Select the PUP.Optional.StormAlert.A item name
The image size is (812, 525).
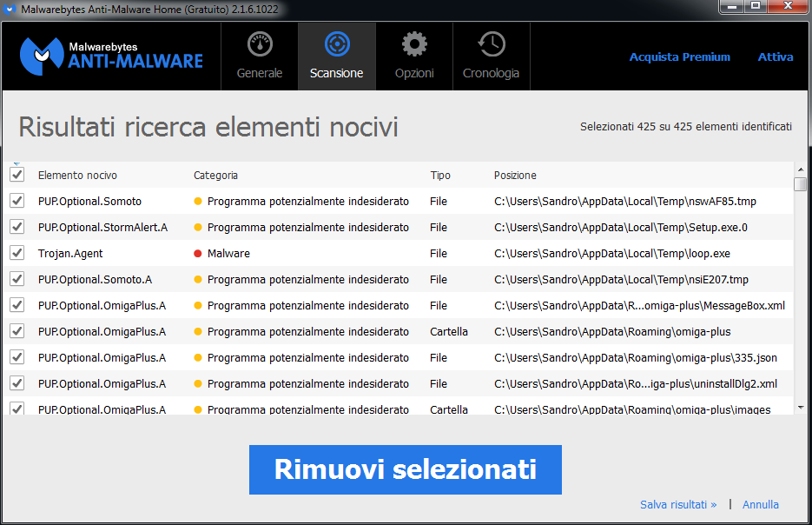pyautogui.click(x=102, y=227)
